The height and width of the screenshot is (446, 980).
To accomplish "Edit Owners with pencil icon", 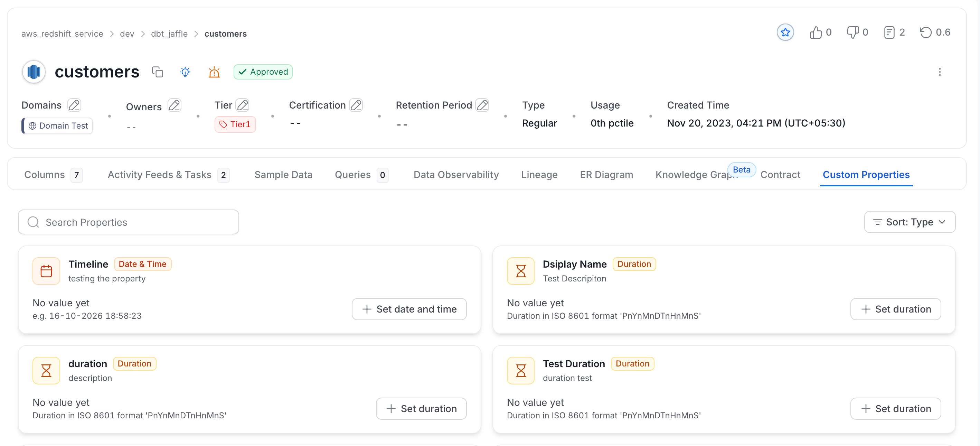I will tap(174, 105).
